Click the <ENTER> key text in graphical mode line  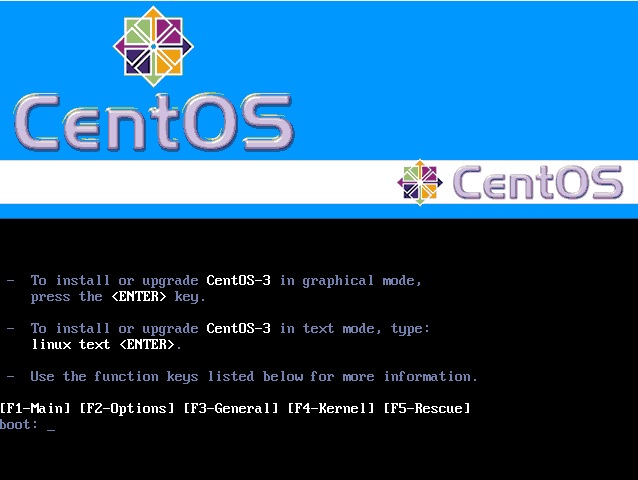(x=139, y=297)
